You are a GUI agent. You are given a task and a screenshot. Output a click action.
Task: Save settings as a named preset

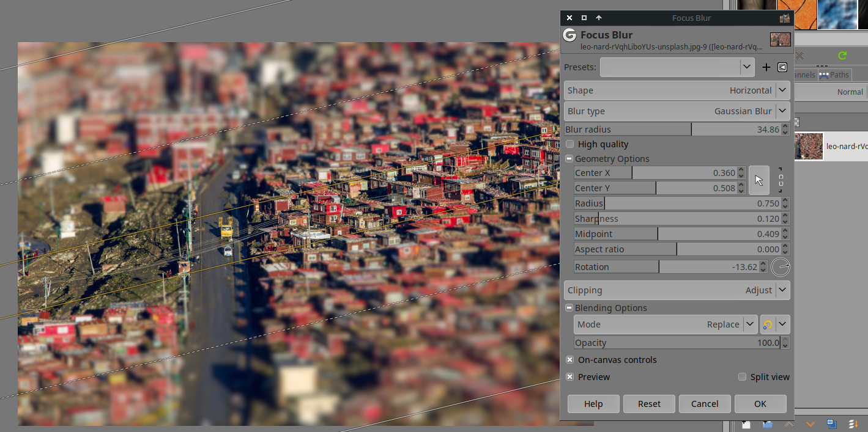click(766, 67)
